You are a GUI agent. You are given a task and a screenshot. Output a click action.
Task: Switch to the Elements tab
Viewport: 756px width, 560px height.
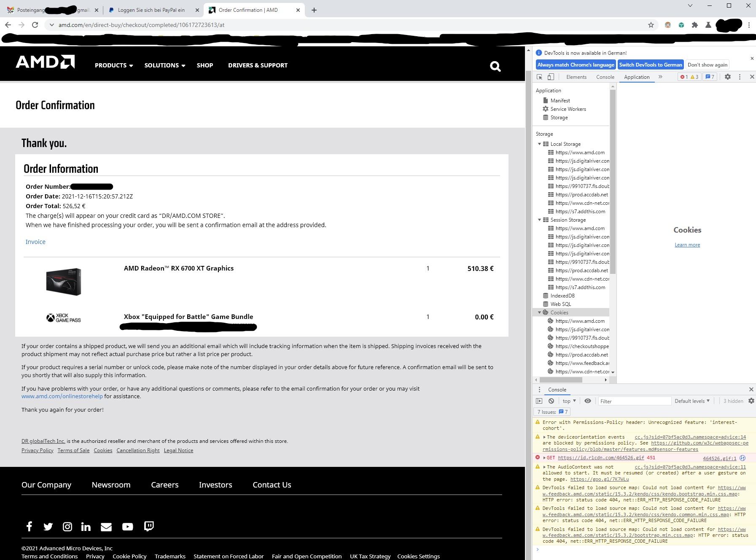coord(576,77)
